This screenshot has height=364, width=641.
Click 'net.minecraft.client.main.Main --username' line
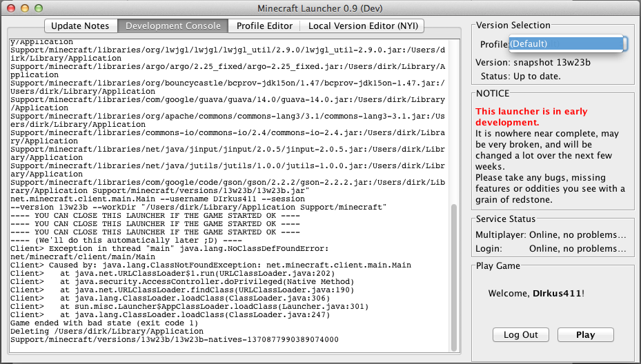[157, 199]
